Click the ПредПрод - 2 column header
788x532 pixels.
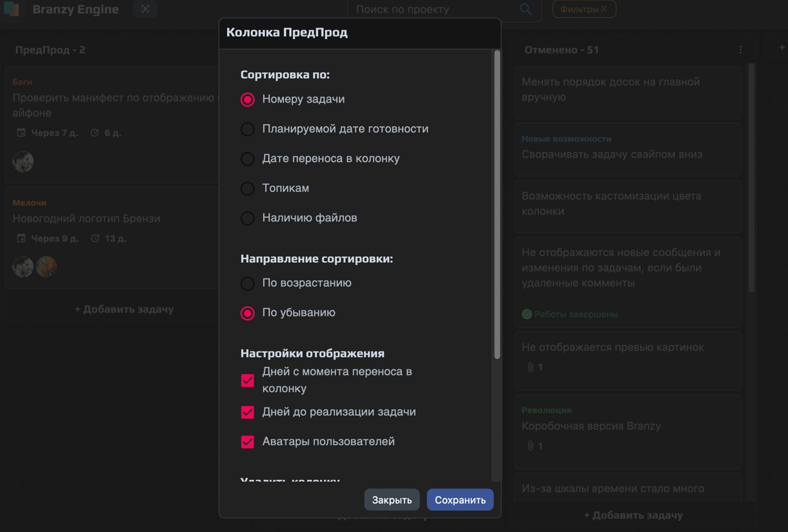click(50, 50)
